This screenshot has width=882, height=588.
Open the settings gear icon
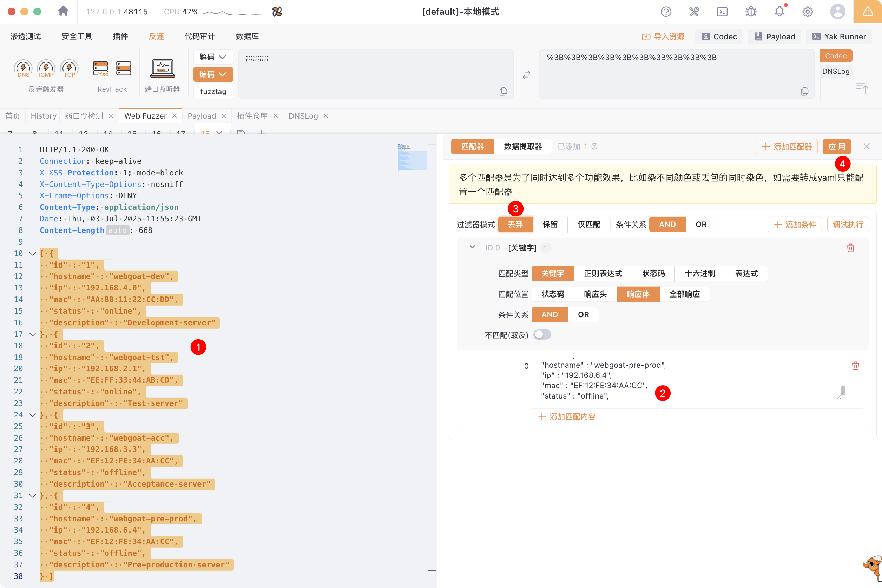point(807,12)
